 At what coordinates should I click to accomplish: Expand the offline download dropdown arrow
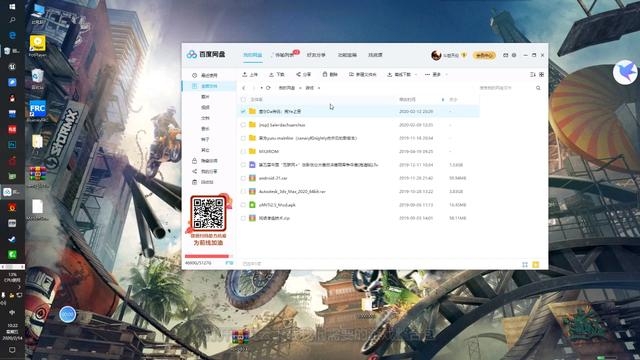coord(416,75)
